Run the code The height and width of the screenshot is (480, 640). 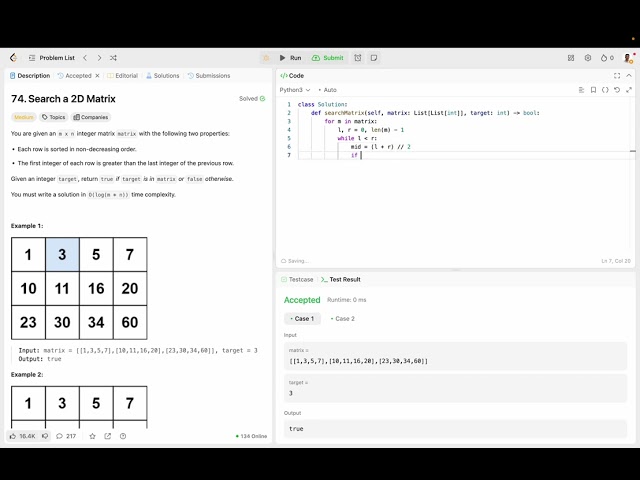(291, 58)
